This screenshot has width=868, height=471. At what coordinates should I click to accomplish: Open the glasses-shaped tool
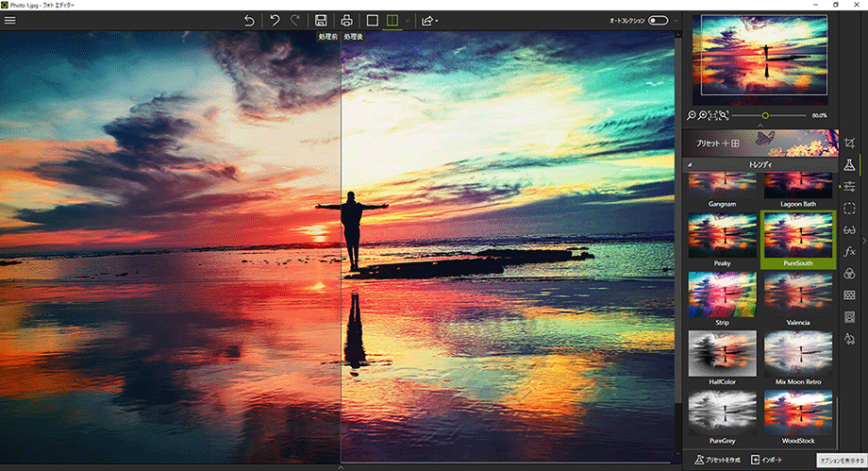coord(849,230)
